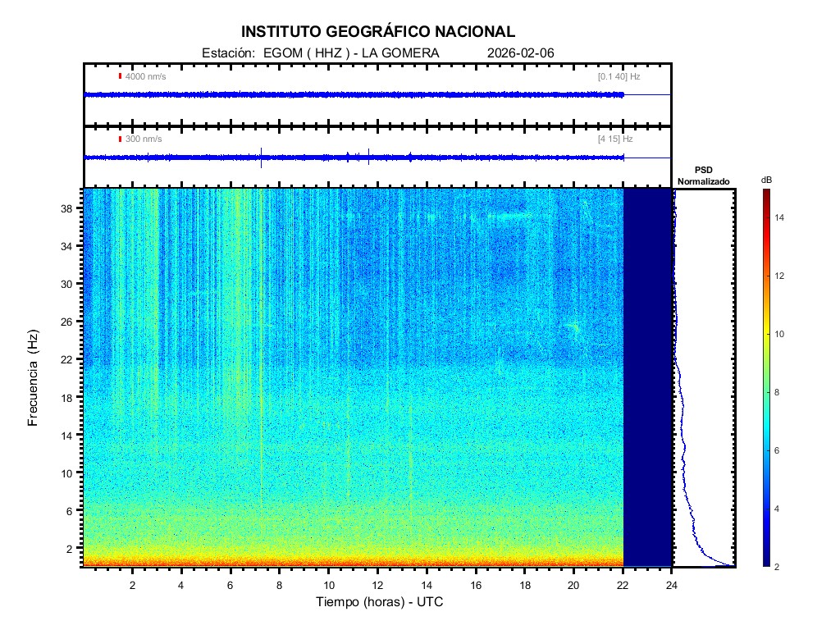Click the 12 hour tick on the time axis
This screenshot has height=630, width=840.
pos(377,584)
